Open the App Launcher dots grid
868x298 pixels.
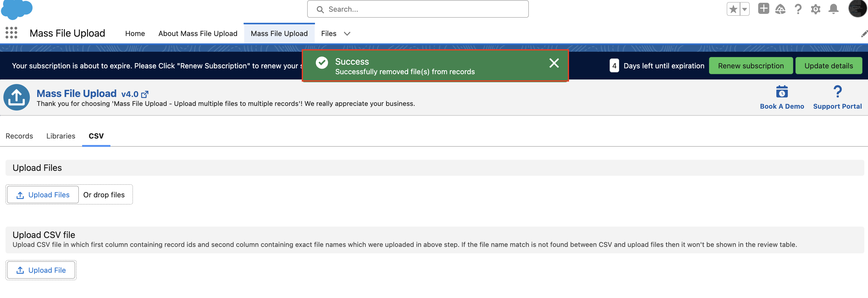[11, 33]
